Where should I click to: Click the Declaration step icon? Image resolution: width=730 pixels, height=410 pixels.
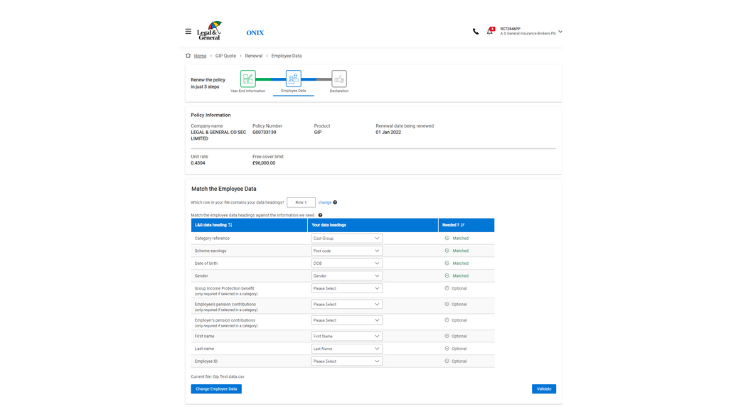click(339, 79)
